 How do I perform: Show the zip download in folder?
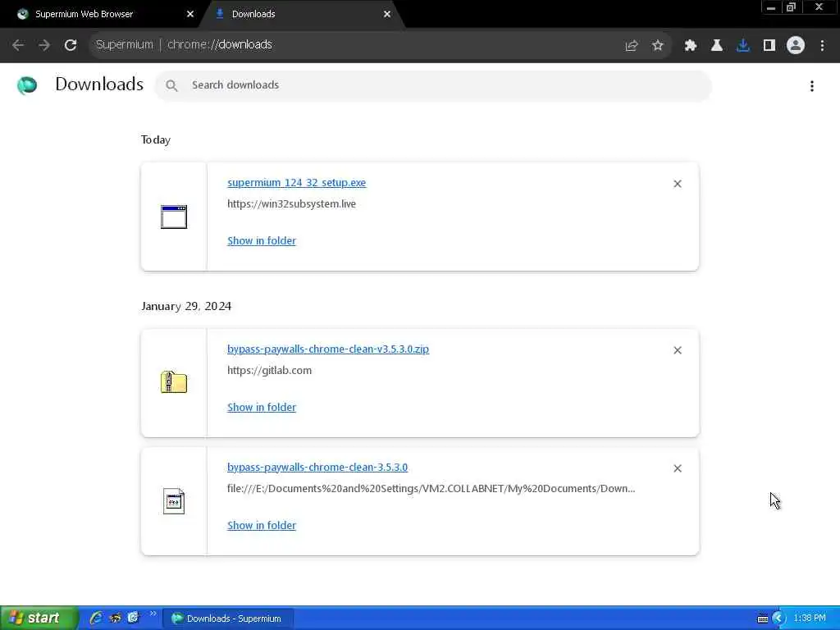(x=262, y=408)
